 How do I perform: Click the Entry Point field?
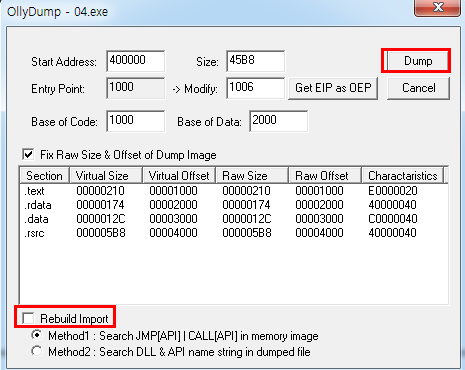point(136,88)
